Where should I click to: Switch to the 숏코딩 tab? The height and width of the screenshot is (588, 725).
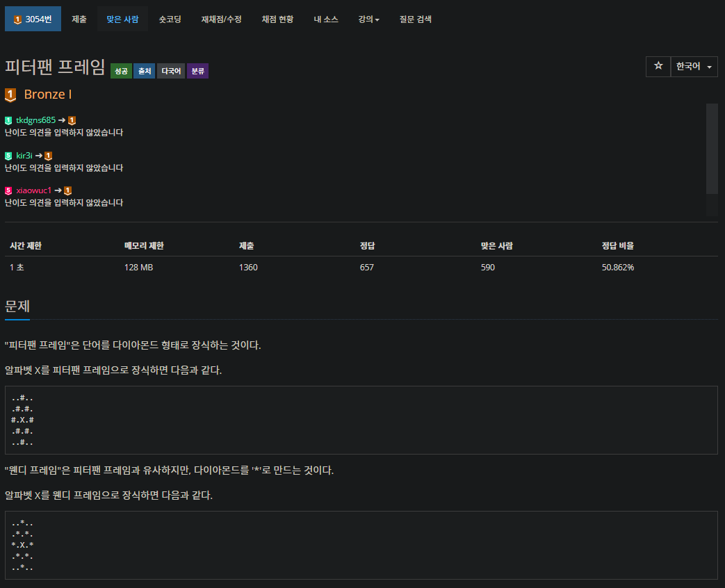point(170,19)
